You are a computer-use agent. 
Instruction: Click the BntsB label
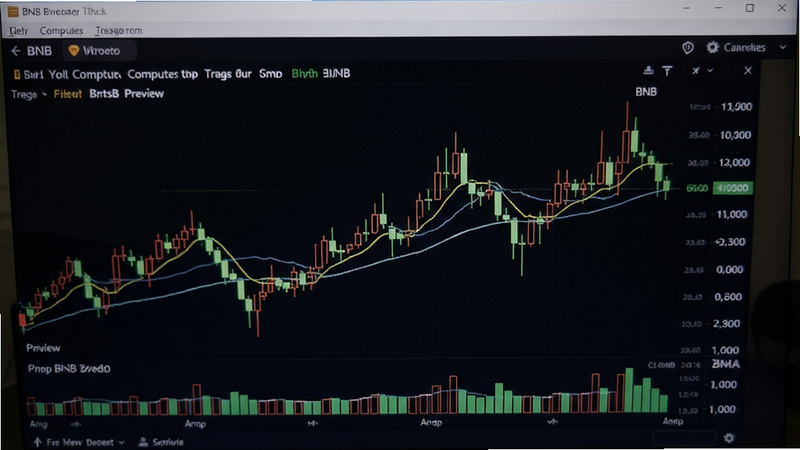(104, 94)
